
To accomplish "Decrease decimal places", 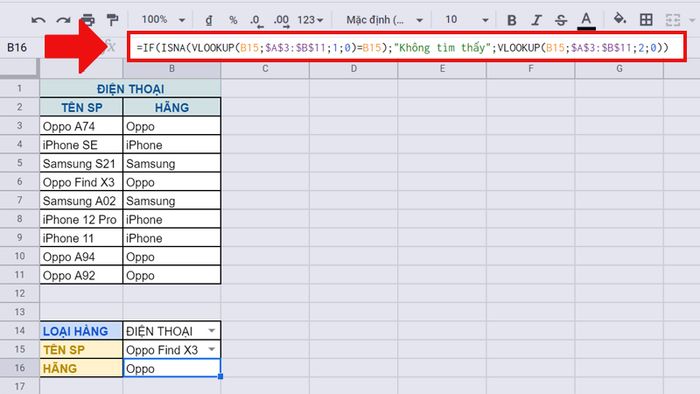I will pyautogui.click(x=256, y=20).
